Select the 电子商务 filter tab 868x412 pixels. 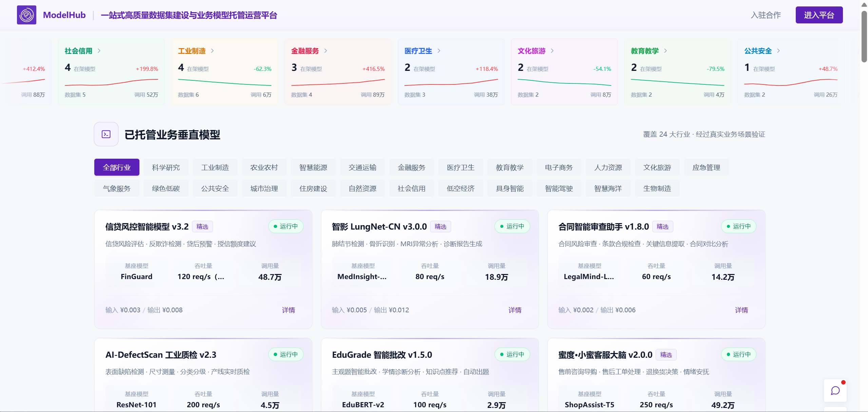(559, 167)
